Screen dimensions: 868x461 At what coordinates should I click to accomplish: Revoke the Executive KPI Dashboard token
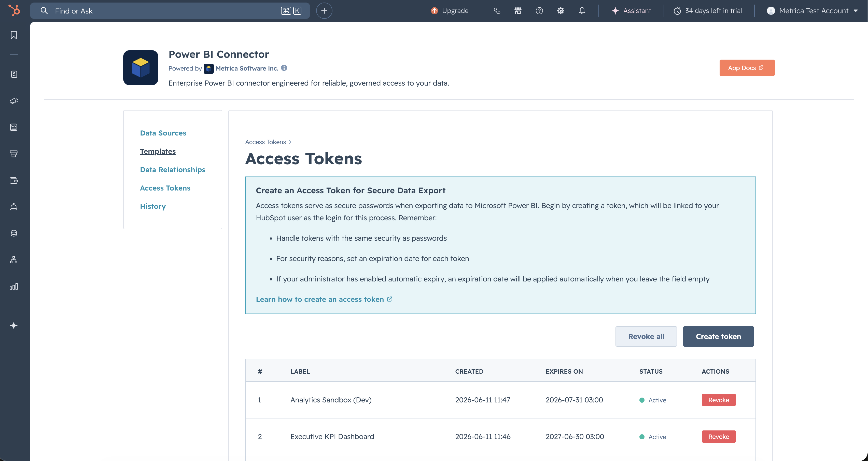click(719, 437)
